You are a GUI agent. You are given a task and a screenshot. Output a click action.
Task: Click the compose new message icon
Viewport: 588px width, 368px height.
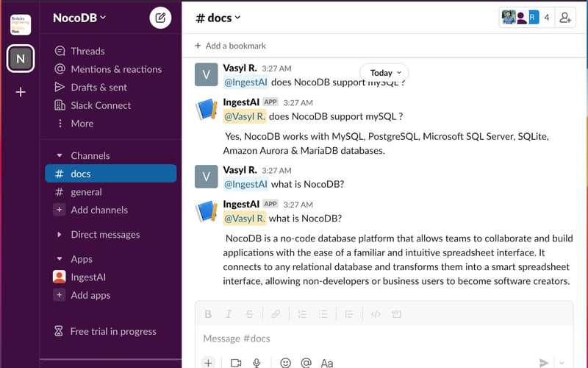tap(160, 18)
